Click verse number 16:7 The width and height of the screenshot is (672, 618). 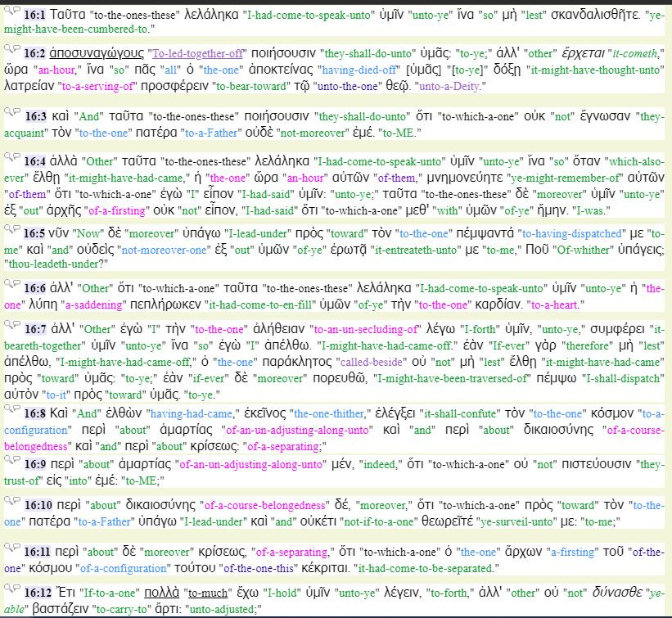pos(35,330)
